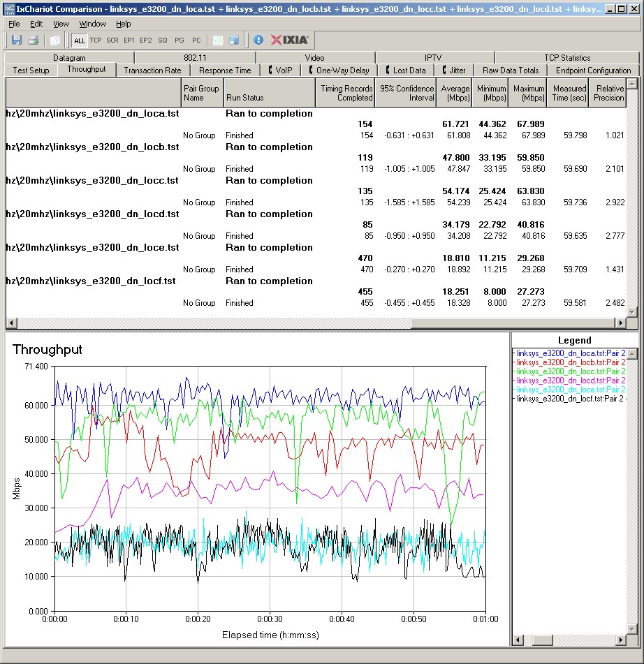Open the One-Way Delay tab
Screen dimensions: 644x664
point(339,71)
